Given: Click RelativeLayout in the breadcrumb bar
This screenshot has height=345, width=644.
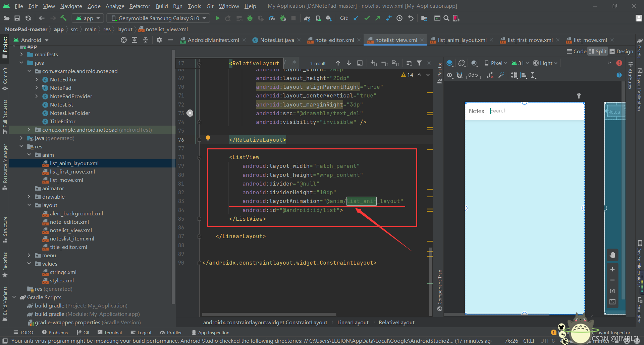Looking at the screenshot, I should click(396, 322).
